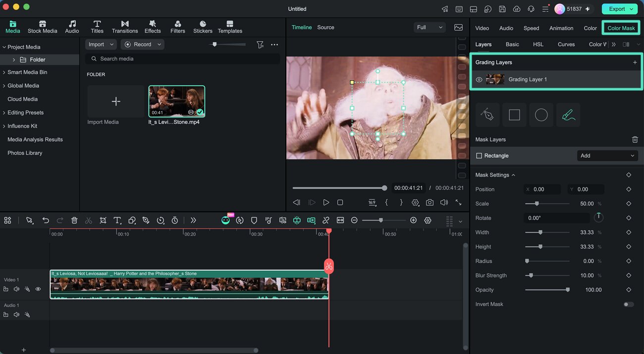The height and width of the screenshot is (354, 644).
Task: Open the timeline settings gear icon
Action: coord(428,220)
